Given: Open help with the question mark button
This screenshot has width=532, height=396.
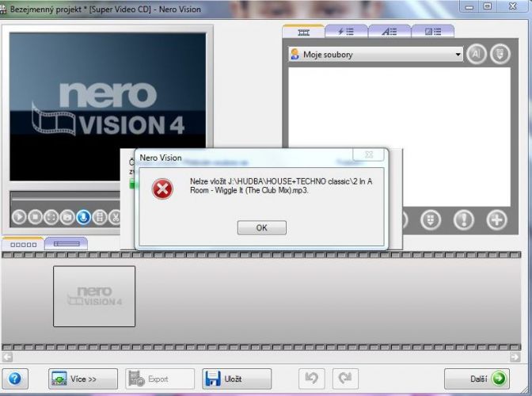Looking at the screenshot, I should [x=15, y=379].
